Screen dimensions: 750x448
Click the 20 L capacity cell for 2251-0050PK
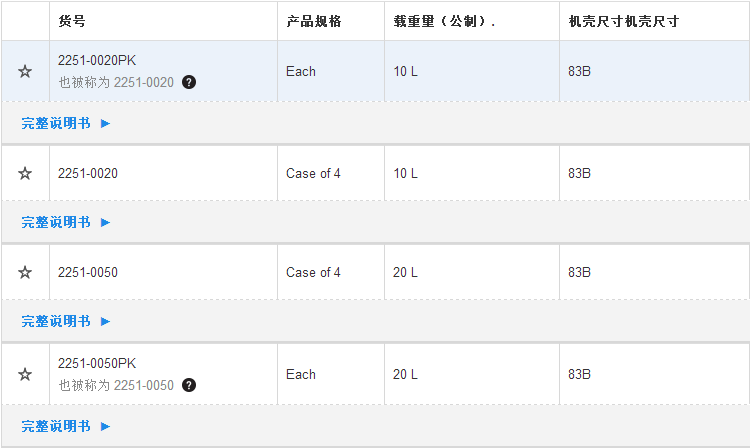pyautogui.click(x=472, y=374)
